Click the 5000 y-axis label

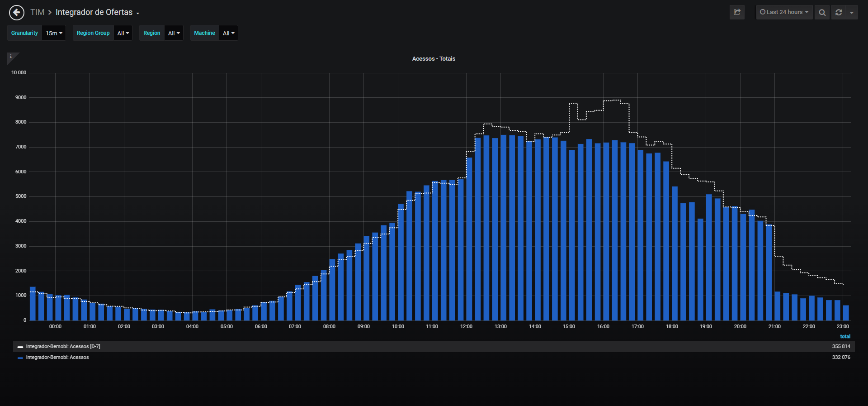click(21, 196)
